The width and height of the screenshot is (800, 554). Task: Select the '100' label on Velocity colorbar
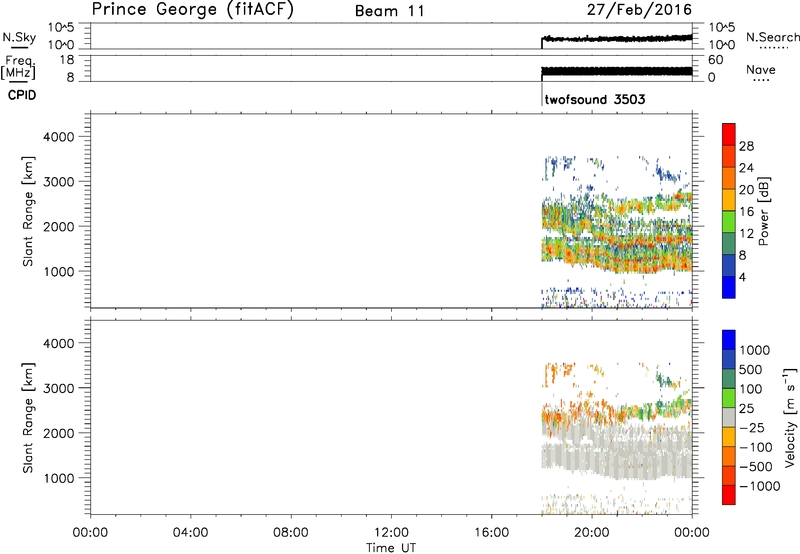(751, 389)
